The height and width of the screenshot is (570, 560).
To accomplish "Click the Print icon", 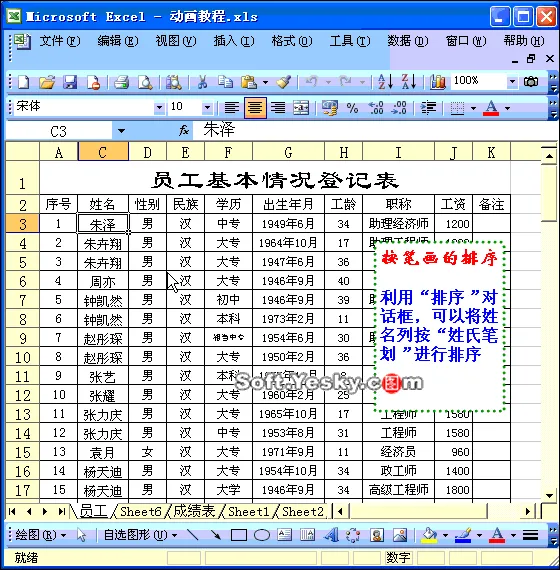I will tap(121, 82).
